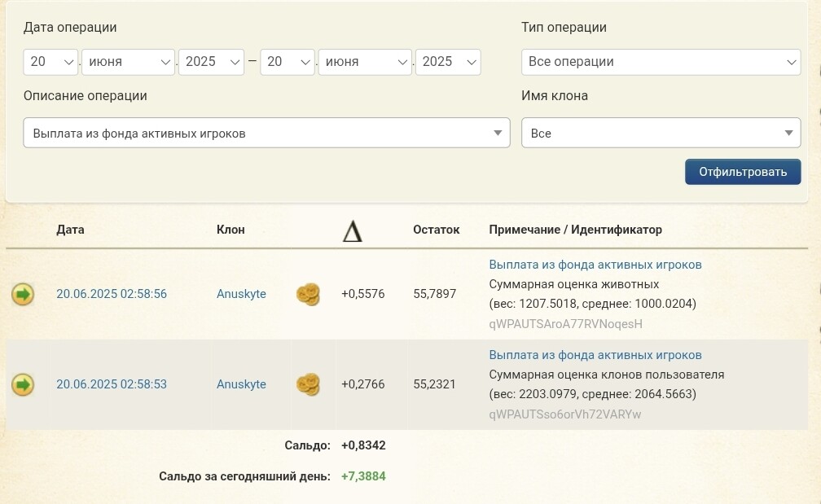The width and height of the screenshot is (821, 504).
Task: Click gold coins icon in 02:58:53 row
Action: pos(308,384)
